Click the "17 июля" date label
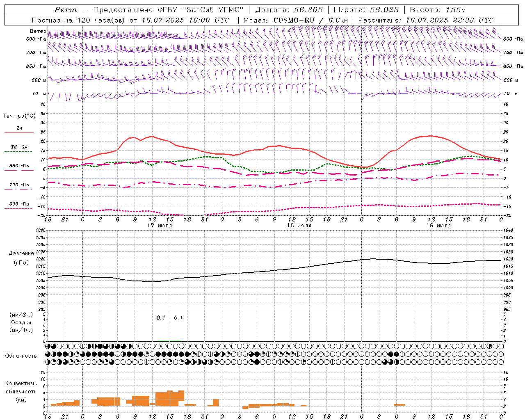This screenshot has height=420, width=525. (160, 226)
